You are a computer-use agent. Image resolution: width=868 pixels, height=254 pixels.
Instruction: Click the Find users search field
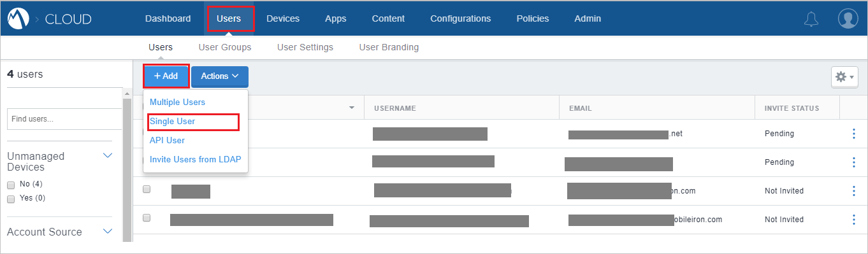[x=64, y=119]
